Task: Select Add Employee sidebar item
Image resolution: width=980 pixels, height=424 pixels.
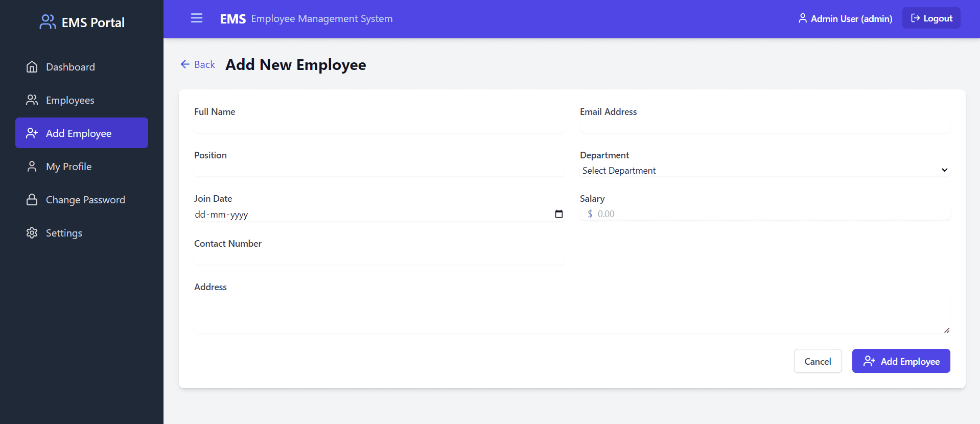Action: (x=82, y=133)
